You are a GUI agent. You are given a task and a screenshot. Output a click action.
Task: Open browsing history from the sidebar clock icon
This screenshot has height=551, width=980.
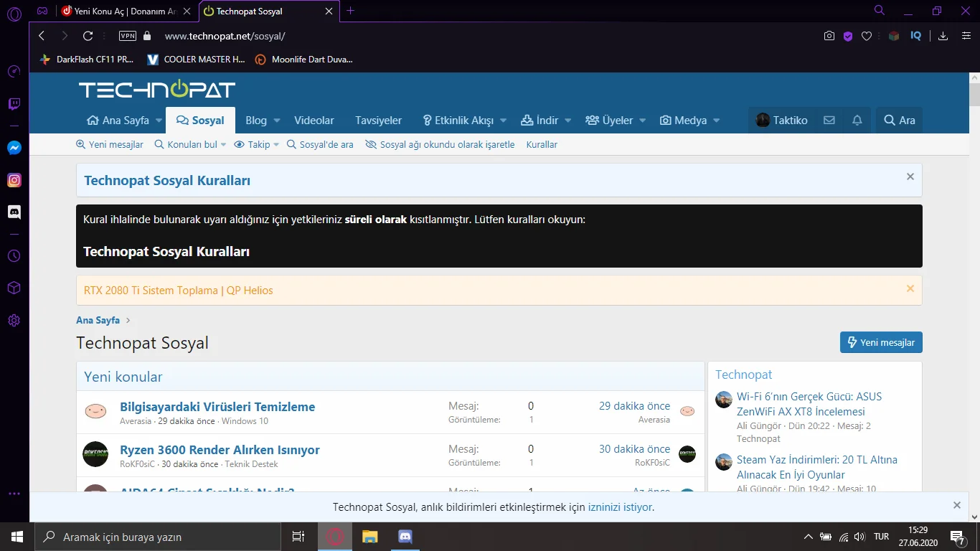[x=14, y=256]
